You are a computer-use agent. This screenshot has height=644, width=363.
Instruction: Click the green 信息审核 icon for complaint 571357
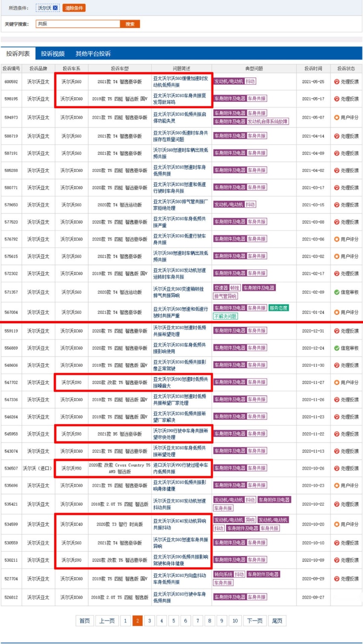point(337,292)
